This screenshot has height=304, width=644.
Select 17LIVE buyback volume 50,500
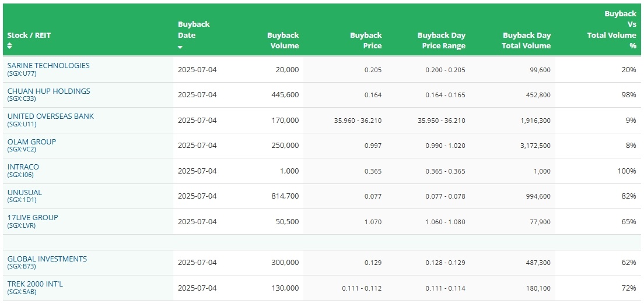click(287, 221)
